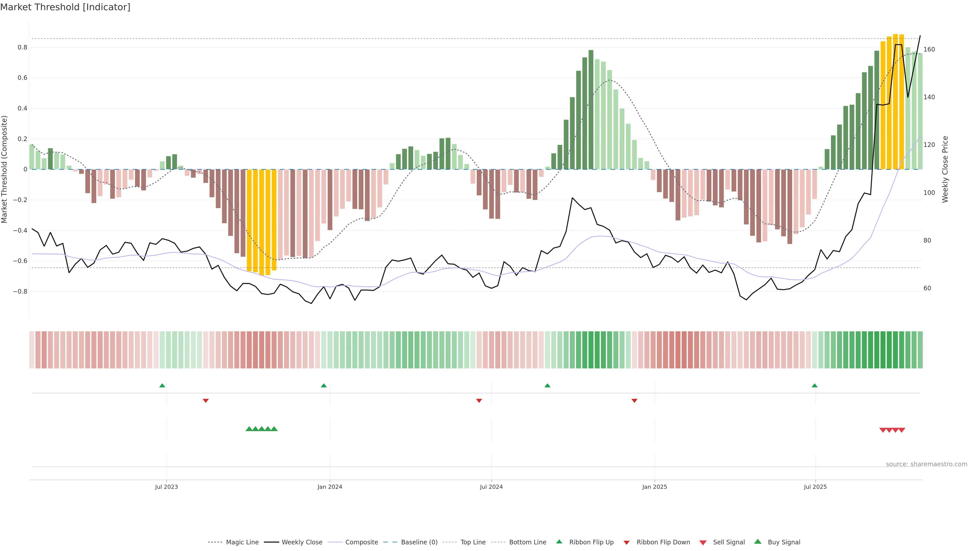Click the Sell Signal legend icon
The image size is (980, 551).
pyautogui.click(x=703, y=542)
